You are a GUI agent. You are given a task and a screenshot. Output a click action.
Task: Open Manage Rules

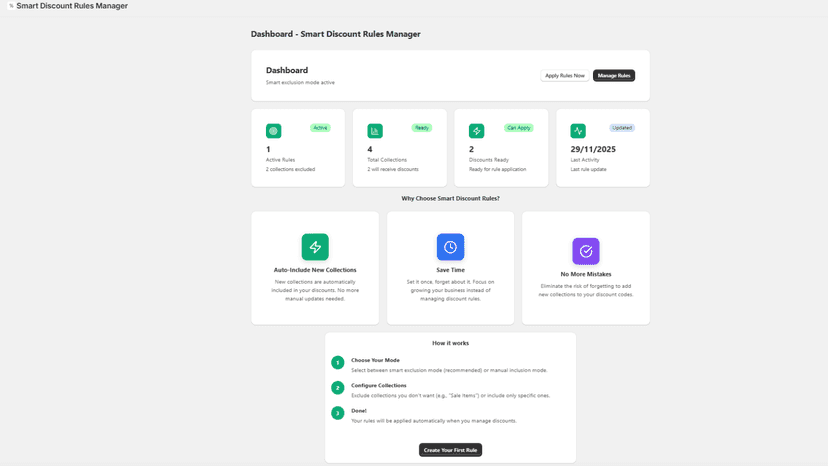click(x=614, y=76)
